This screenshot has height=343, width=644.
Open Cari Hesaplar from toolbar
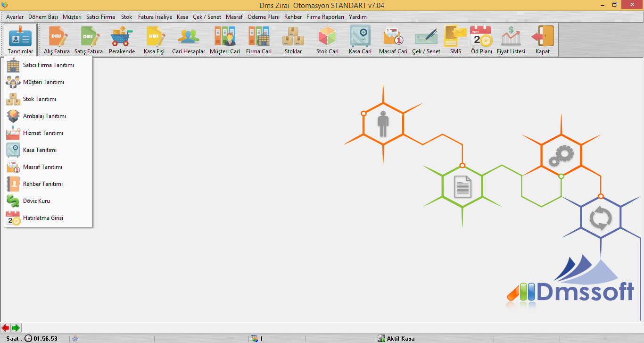189,40
